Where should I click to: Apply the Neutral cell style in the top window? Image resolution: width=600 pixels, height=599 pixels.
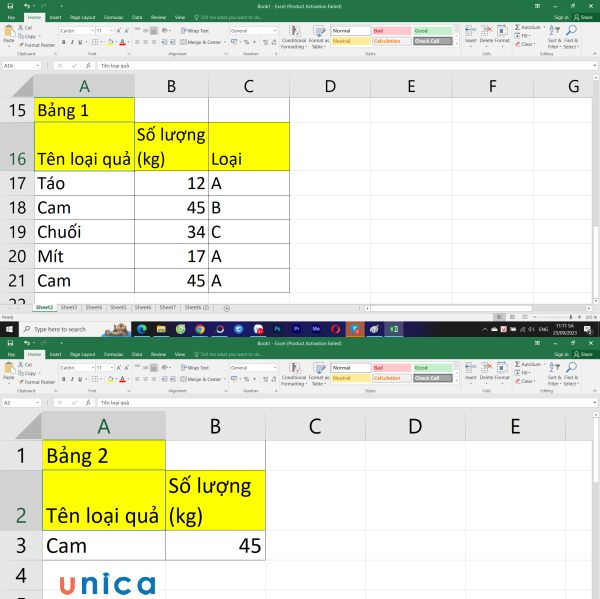(x=351, y=41)
